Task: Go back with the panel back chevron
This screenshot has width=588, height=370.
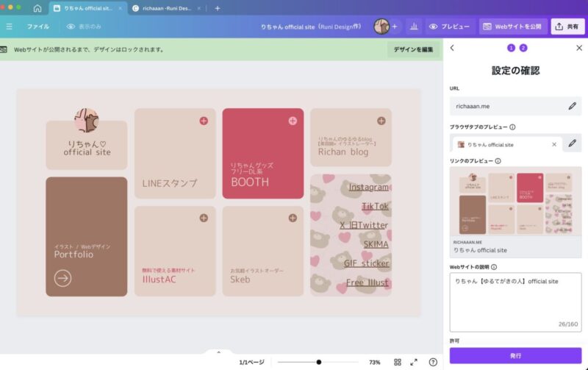Action: click(x=452, y=48)
